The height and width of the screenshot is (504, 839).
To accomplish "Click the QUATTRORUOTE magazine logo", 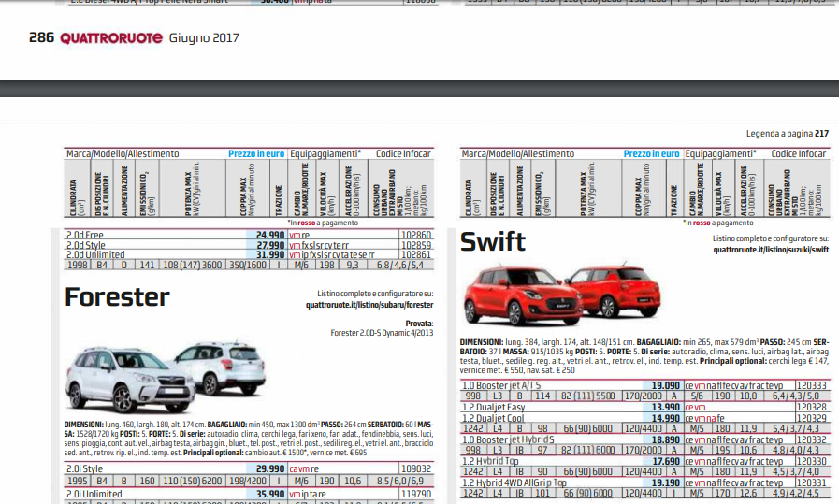I will [110, 38].
